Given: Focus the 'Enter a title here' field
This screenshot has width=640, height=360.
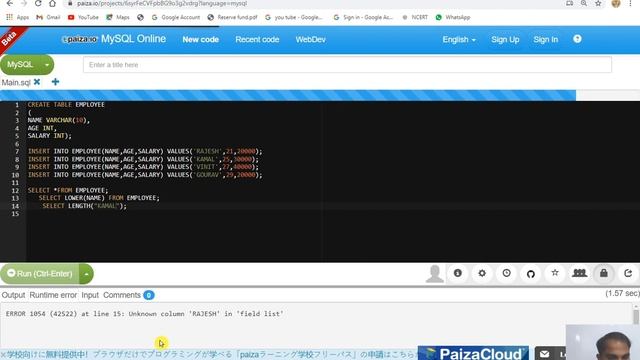Looking at the screenshot, I should click(x=347, y=65).
